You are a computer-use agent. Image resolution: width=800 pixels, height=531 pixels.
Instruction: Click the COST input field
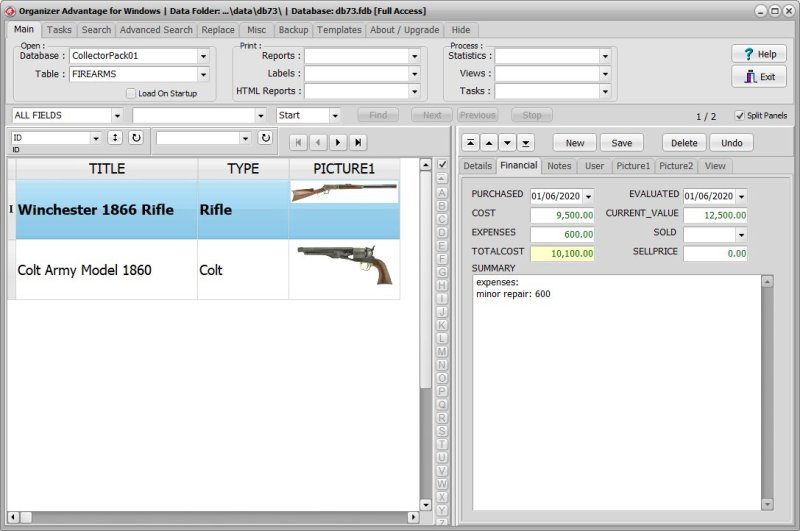point(562,215)
